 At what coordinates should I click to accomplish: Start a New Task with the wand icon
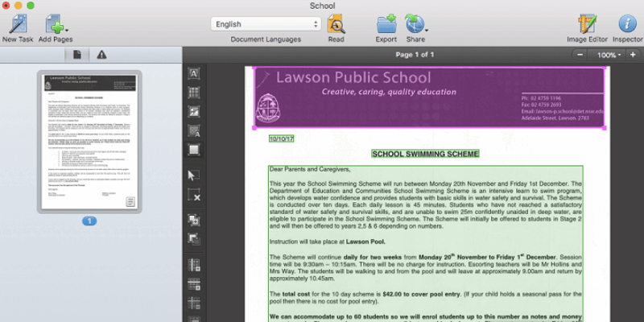18,24
